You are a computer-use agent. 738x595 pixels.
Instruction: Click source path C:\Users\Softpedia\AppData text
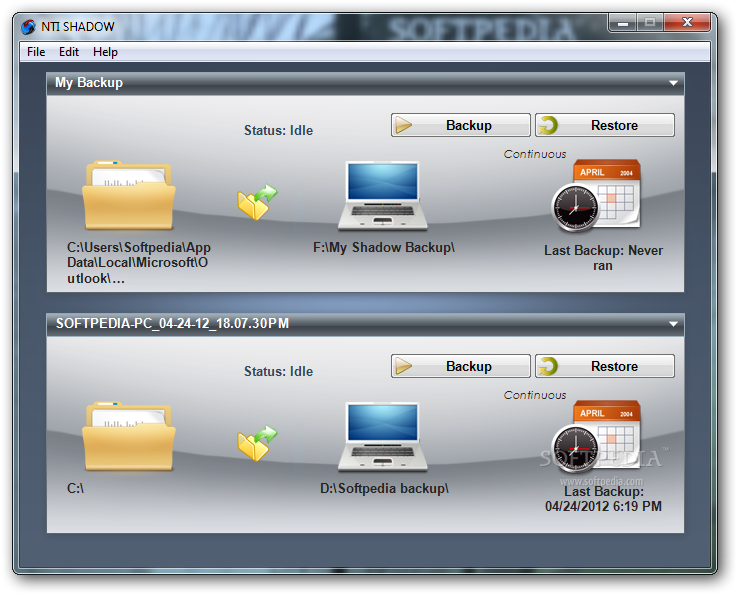pos(139,263)
